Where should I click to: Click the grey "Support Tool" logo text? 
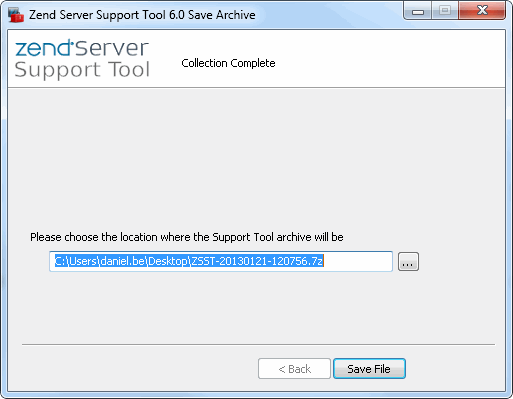[x=82, y=70]
